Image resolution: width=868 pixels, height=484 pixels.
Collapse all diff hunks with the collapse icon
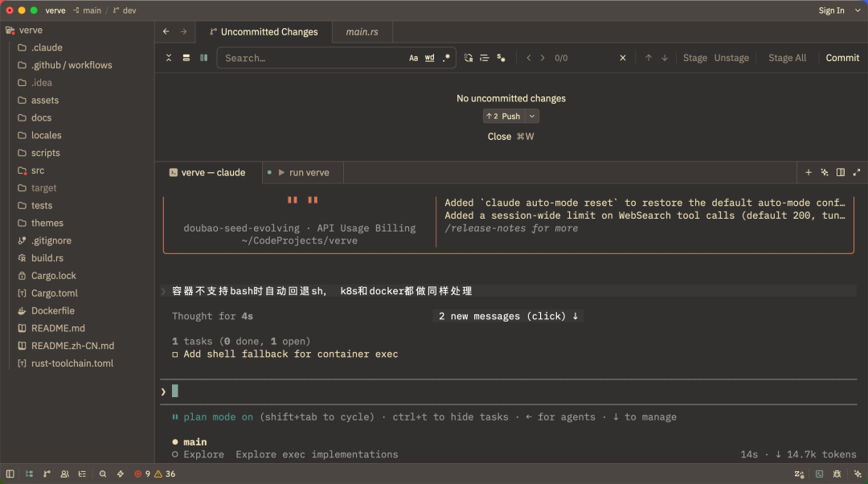169,58
